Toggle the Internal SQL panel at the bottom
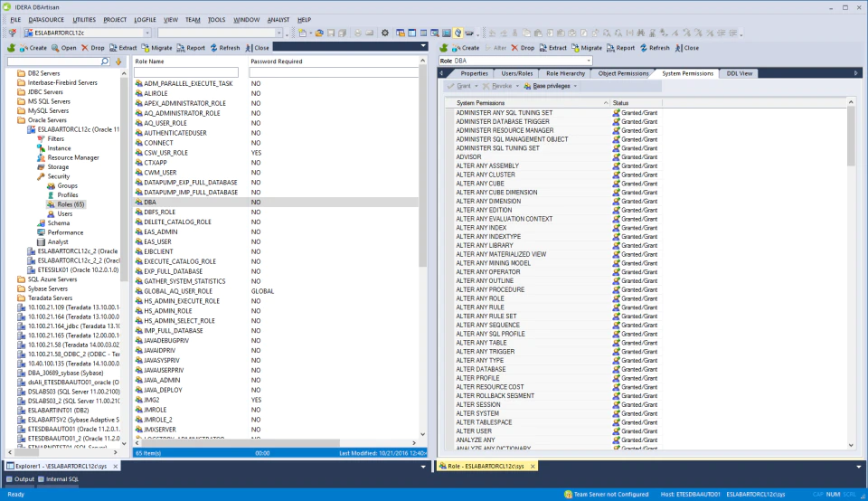 pos(58,479)
